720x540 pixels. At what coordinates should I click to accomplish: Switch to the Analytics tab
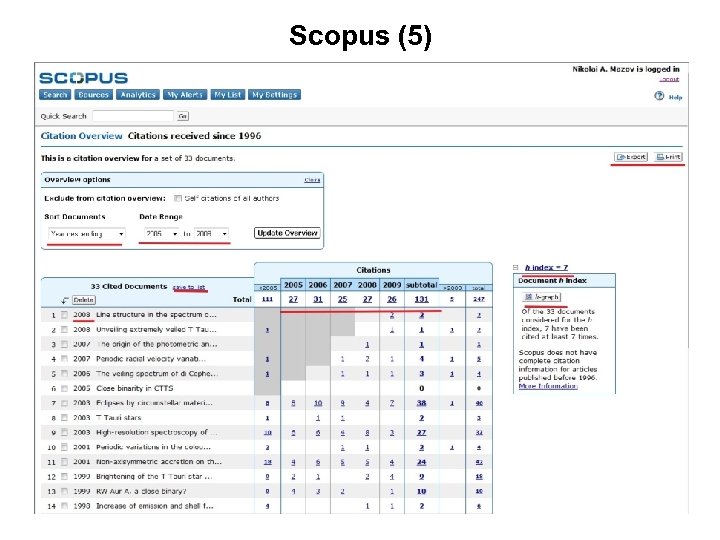pyautogui.click(x=138, y=95)
